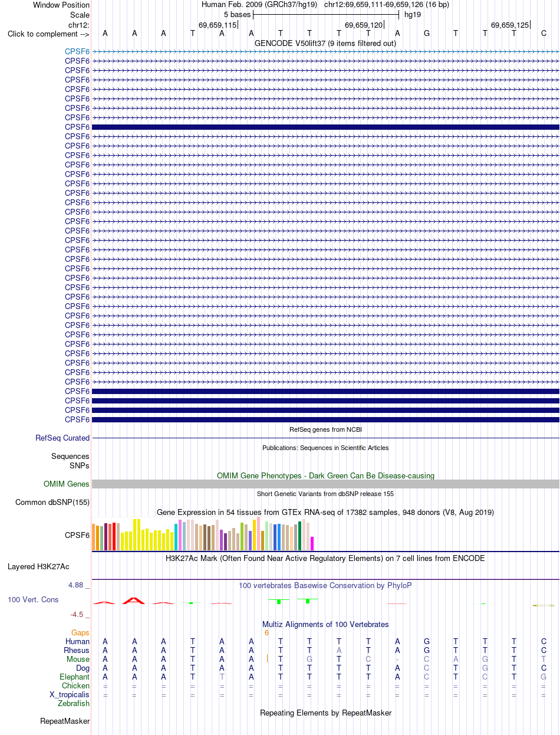Click the Layered H3K27Ac label
Screen dimensions: 560x735
tap(38, 567)
